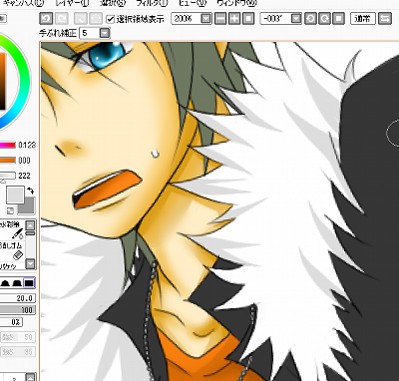Adjust the saturation slider valued 000
The width and height of the screenshot is (399, 381).
[x=7, y=160]
